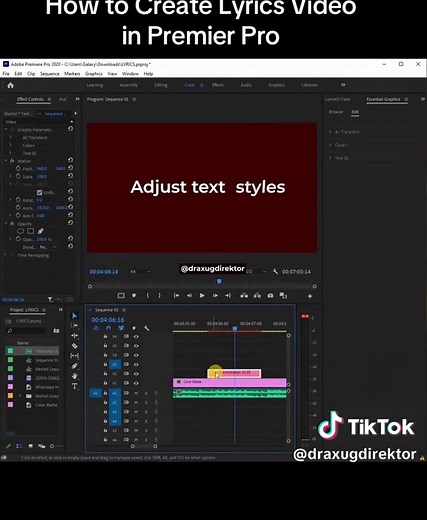
Task: Go to Out point in Program monitor
Action: (x=228, y=295)
